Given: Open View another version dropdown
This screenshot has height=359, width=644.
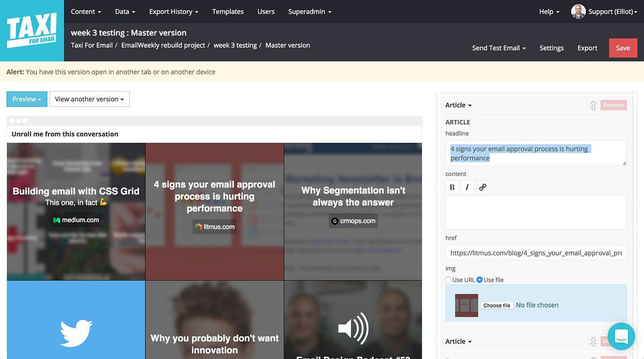Looking at the screenshot, I should (90, 99).
